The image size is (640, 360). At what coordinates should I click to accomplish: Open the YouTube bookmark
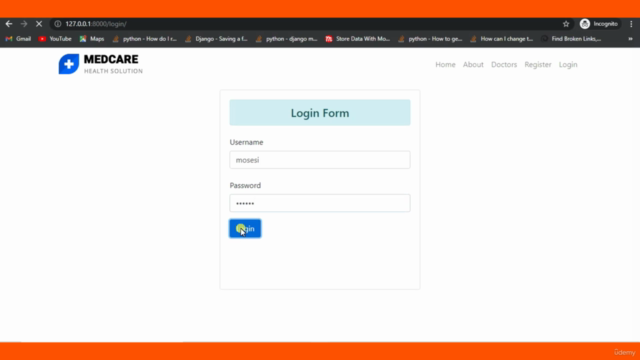tap(55, 39)
